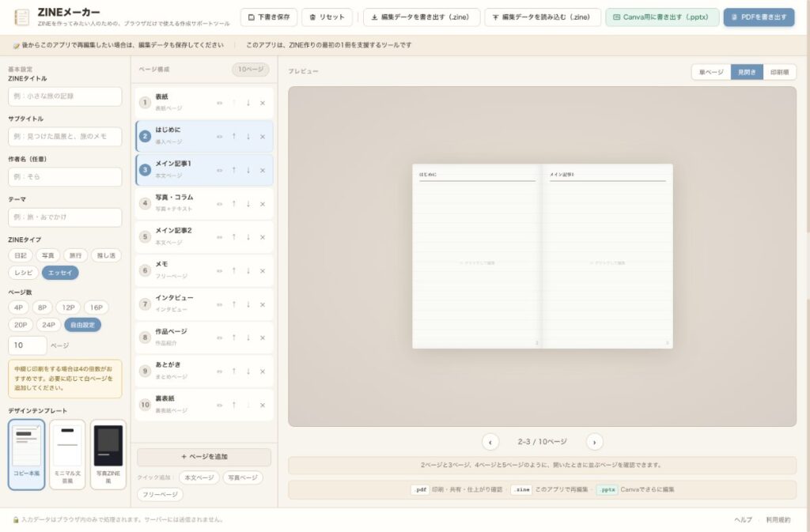Select the 写真 ZINE type chip
810x532 pixels.
[x=48, y=255]
